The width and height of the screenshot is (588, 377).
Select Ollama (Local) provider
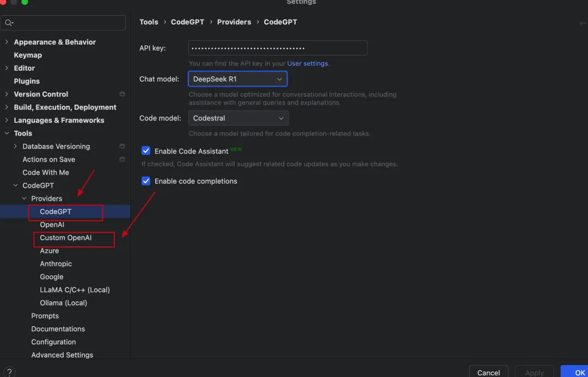click(63, 303)
